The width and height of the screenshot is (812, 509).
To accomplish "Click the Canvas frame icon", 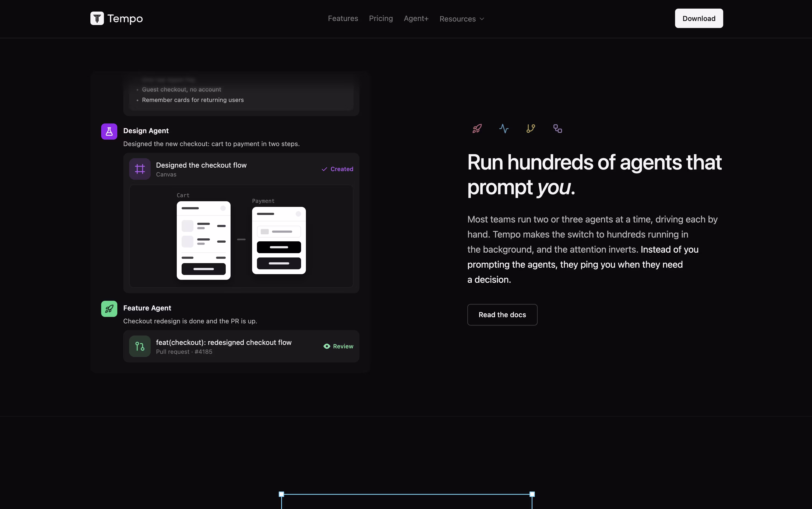I will pyautogui.click(x=140, y=169).
